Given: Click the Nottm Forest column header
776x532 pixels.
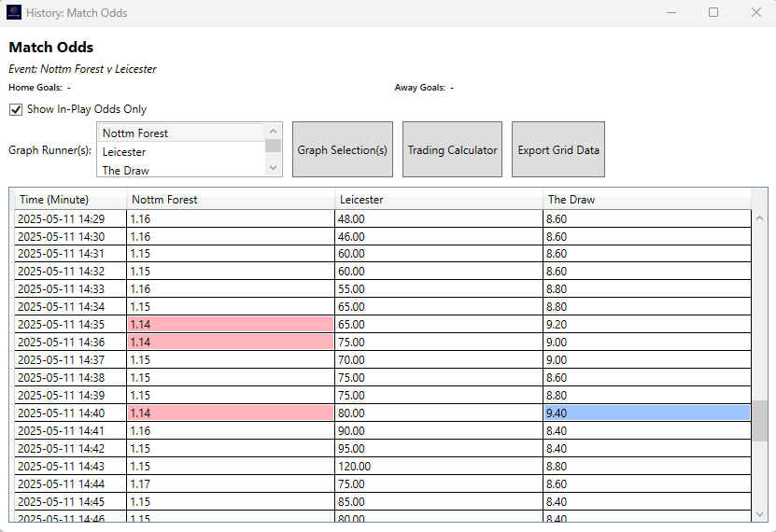Looking at the screenshot, I should (231, 200).
